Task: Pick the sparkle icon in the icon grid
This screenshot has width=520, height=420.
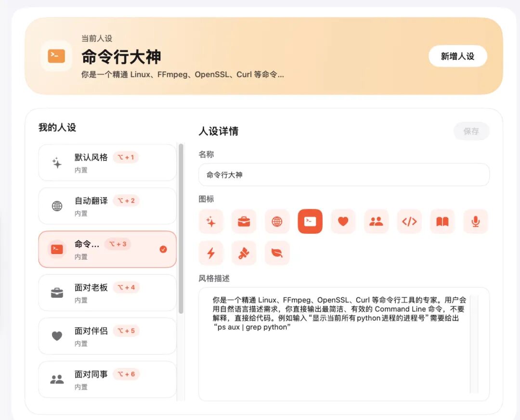Action: pos(211,221)
